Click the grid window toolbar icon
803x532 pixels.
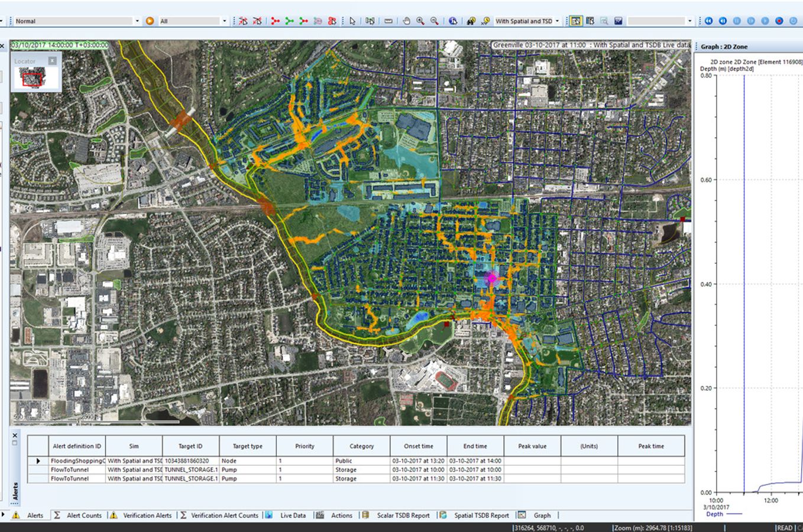590,21
